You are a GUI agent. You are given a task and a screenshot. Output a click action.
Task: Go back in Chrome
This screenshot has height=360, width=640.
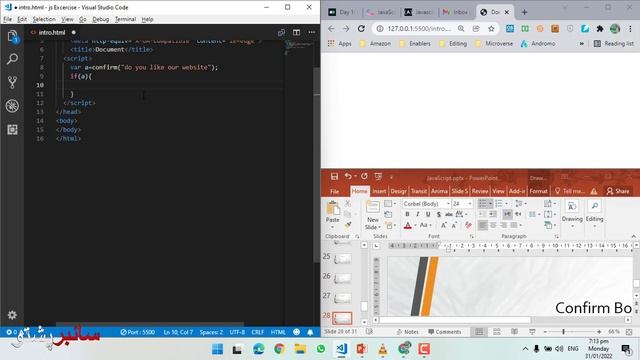[x=331, y=29]
